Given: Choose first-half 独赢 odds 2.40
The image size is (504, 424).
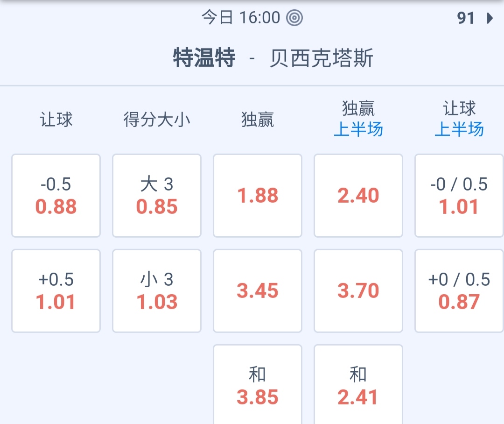Looking at the screenshot, I should 358,196.
